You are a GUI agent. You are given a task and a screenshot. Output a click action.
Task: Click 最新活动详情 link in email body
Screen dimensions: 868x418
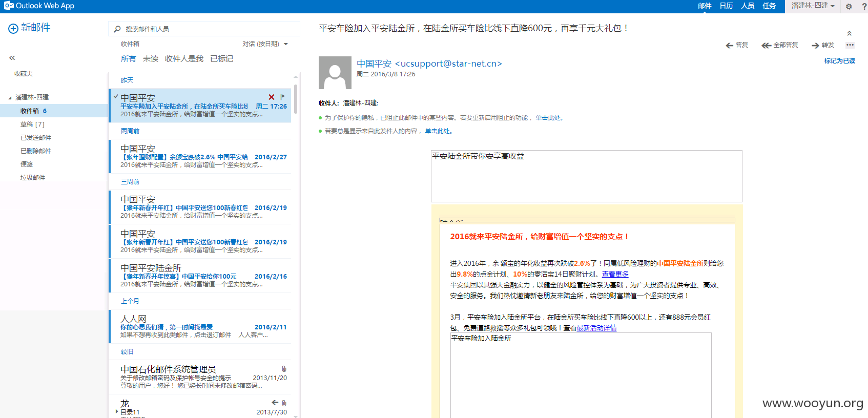(596, 328)
